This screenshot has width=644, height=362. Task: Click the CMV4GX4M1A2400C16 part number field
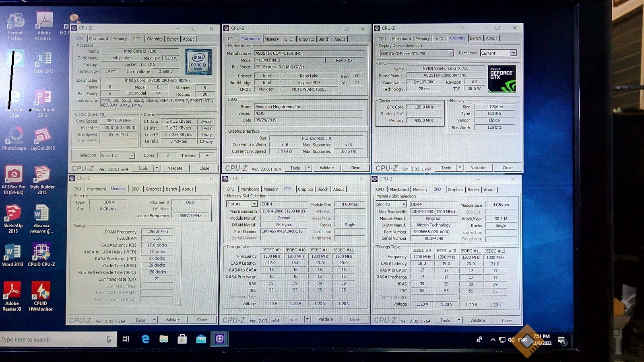tap(283, 231)
